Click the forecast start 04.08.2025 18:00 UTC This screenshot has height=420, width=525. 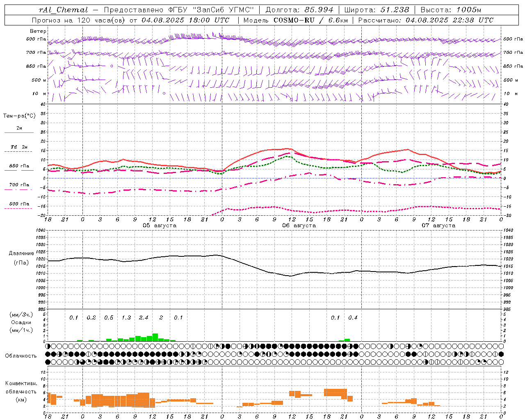click(x=185, y=20)
